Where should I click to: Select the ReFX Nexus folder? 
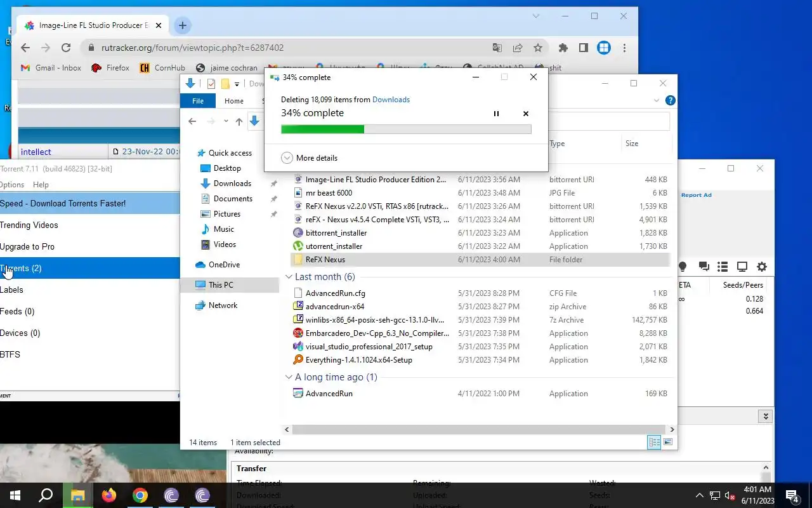(x=480, y=260)
